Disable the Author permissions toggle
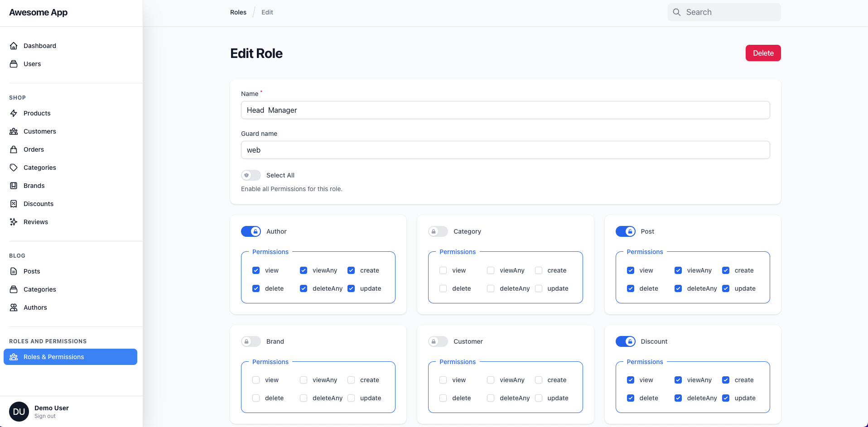 251,231
